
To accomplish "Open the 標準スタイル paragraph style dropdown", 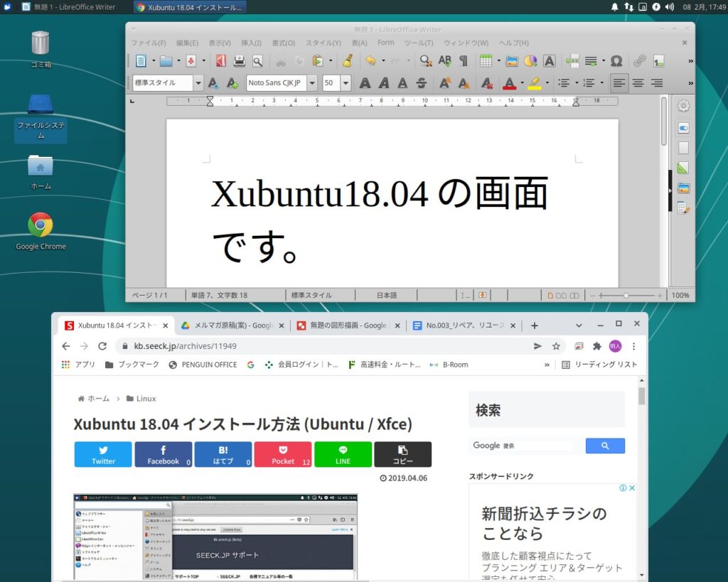I will (x=198, y=83).
